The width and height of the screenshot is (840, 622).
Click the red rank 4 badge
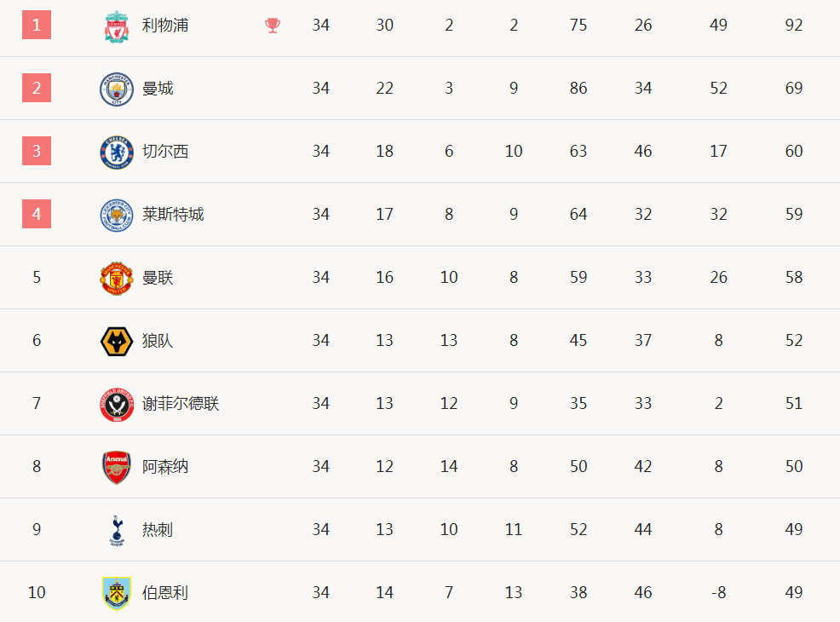pos(37,214)
